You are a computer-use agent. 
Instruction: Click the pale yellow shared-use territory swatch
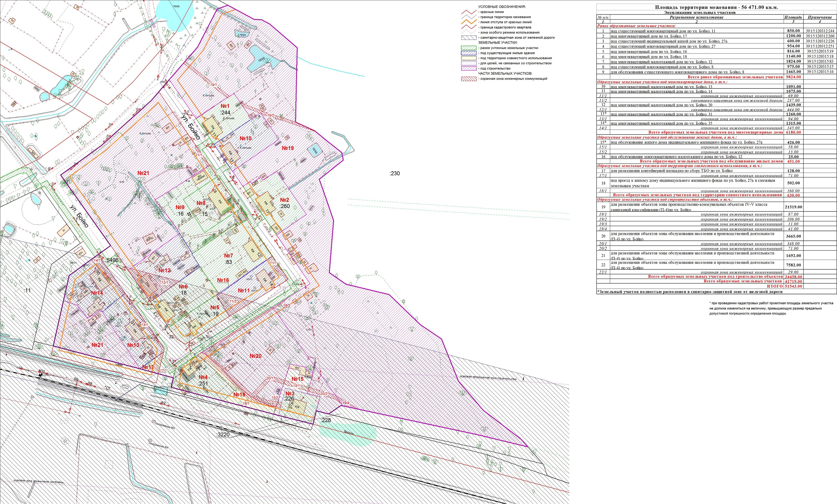pos(468,58)
